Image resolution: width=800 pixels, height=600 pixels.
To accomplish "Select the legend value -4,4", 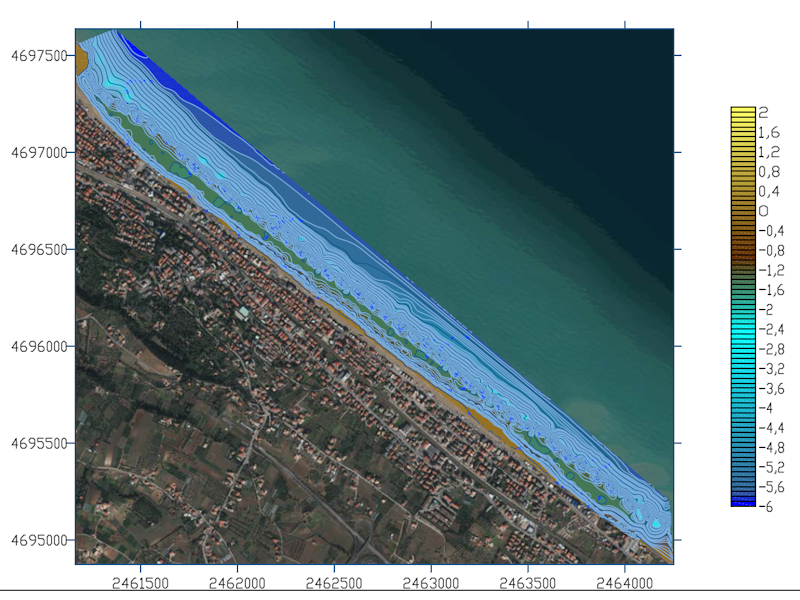I will (771, 428).
